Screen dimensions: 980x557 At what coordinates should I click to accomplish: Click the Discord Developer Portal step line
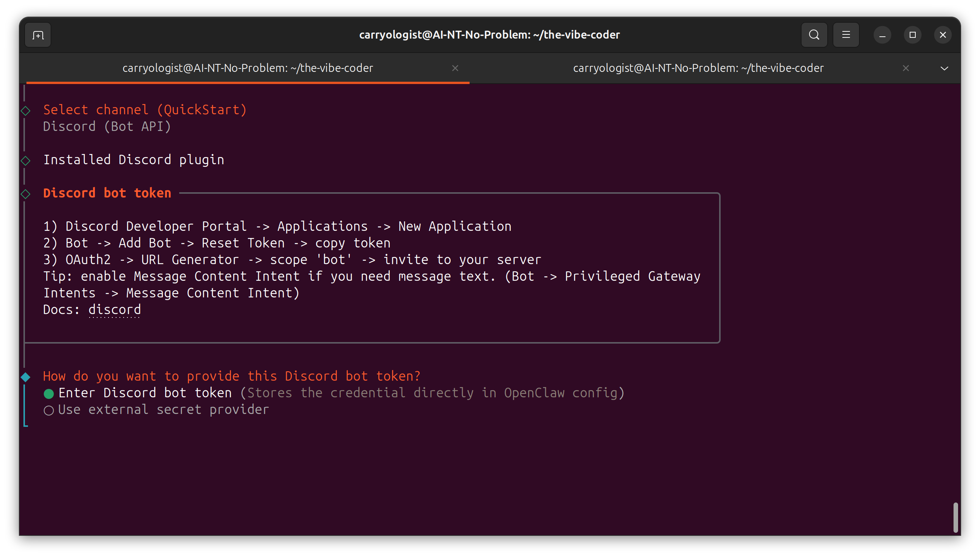(277, 226)
